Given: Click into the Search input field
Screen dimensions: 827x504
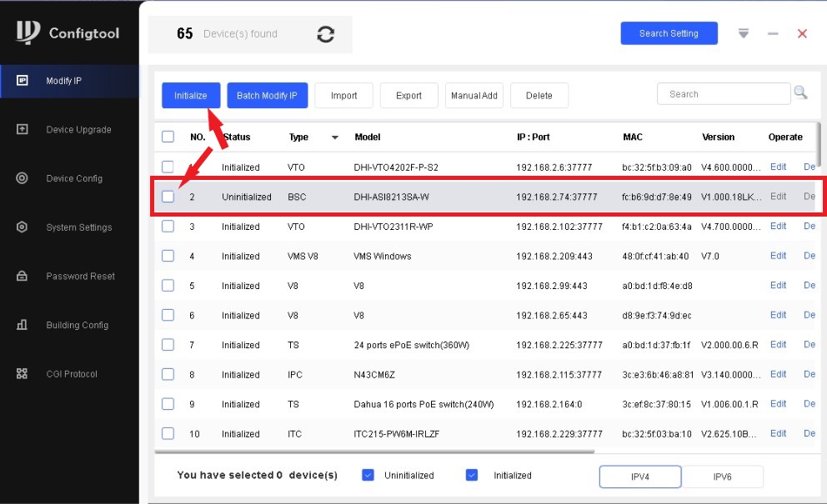Looking at the screenshot, I should point(721,94).
